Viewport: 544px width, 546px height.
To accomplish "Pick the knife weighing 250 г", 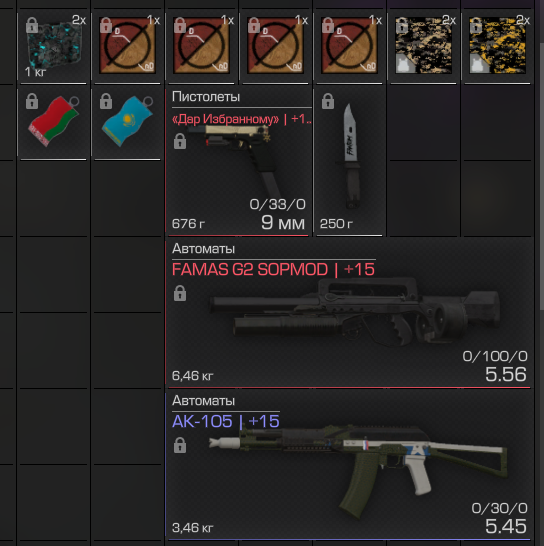I will [x=350, y=162].
